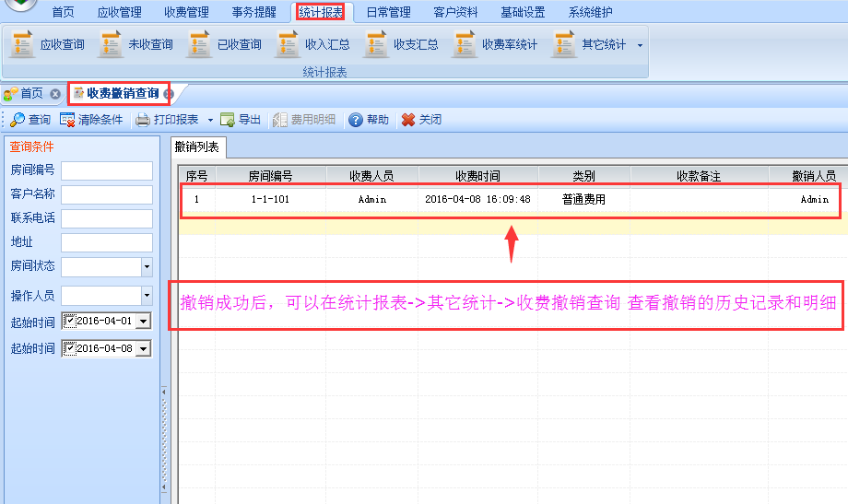Close the 首页 tab with its X

click(x=55, y=94)
